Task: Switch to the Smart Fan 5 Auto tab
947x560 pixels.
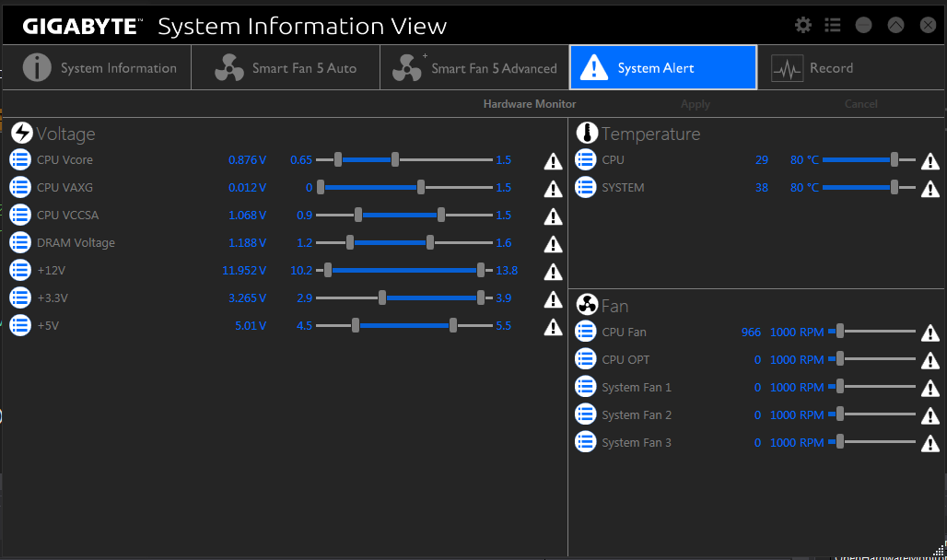Action: 285,67
